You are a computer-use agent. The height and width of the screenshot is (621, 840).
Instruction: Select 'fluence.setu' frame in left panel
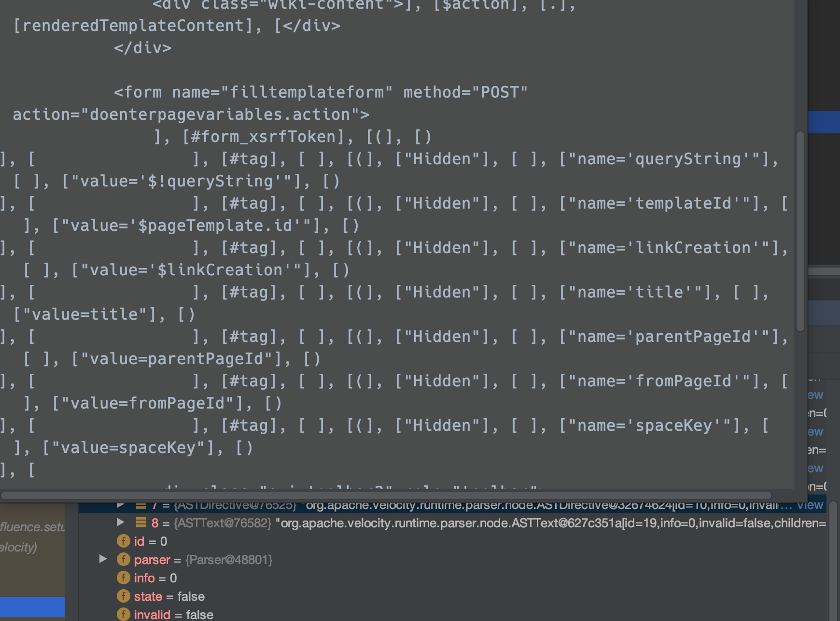[x=32, y=527]
